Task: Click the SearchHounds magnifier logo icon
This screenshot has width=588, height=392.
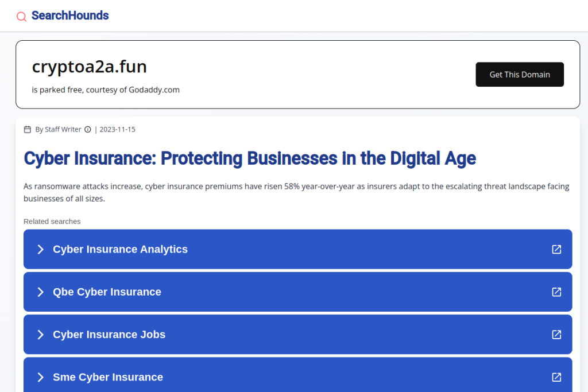Action: point(21,17)
